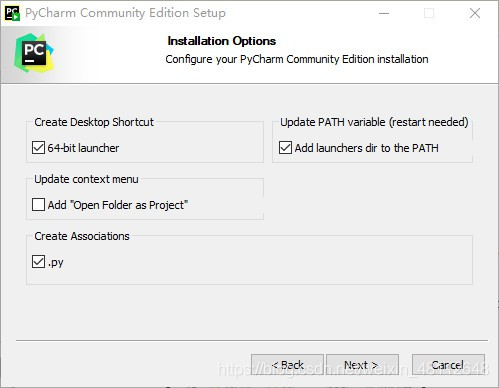This screenshot has width=499, height=388.
Task: Click the Update PATH variable group title
Action: tap(374, 122)
